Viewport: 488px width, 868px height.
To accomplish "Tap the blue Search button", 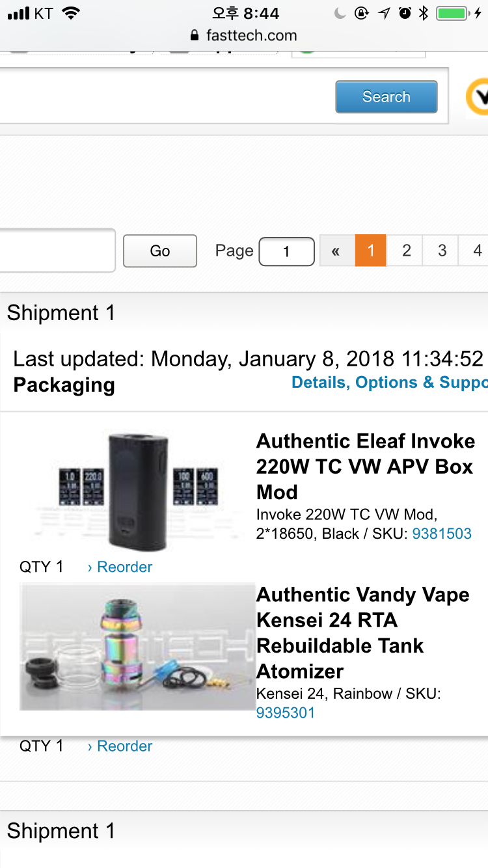I will (x=386, y=97).
